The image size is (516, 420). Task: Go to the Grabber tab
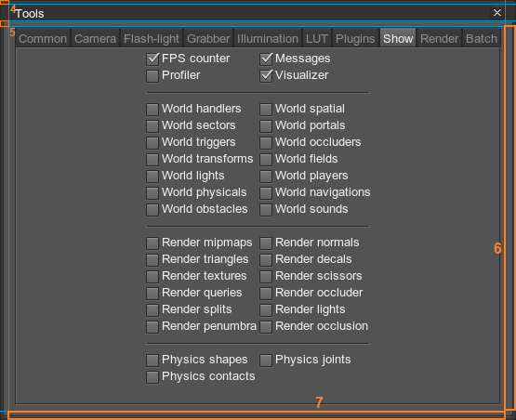click(208, 38)
